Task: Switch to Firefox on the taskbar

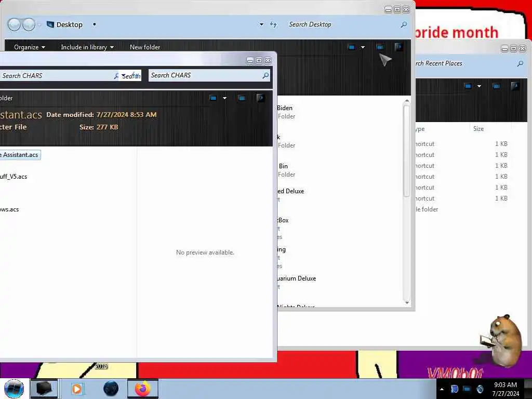Action: click(143, 389)
